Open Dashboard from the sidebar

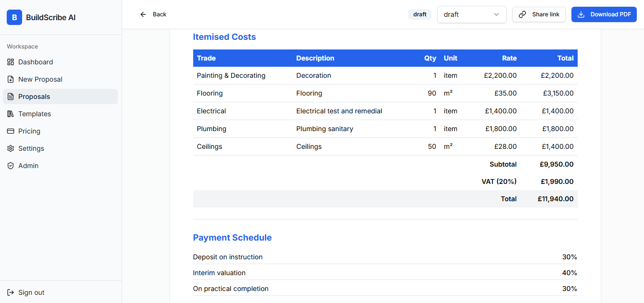(60, 62)
